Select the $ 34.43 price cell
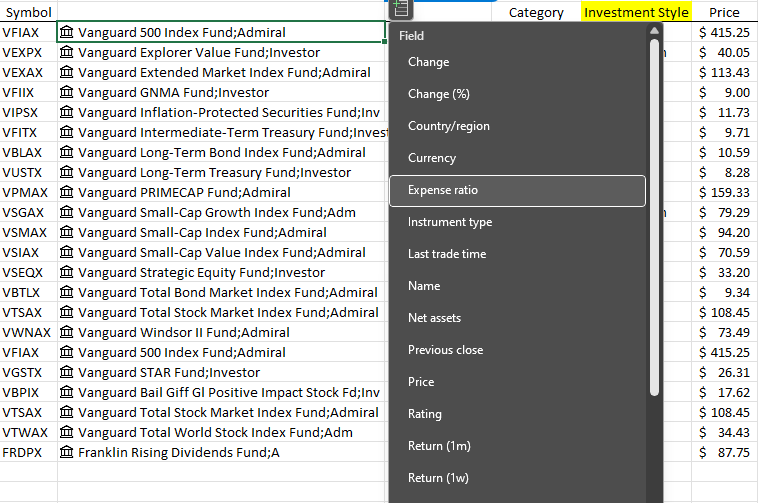The image size is (758, 503). tap(724, 432)
